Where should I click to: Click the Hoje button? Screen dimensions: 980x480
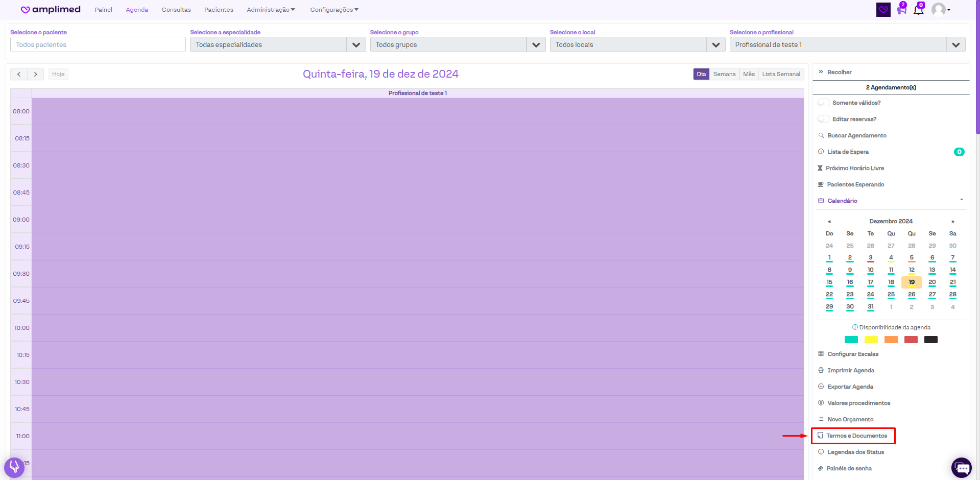(x=58, y=74)
